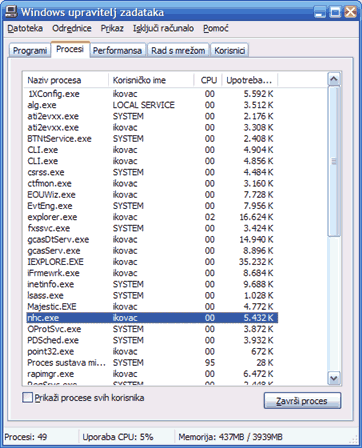Select the iFrmewrk.exe process
The width and height of the screenshot is (362, 448).
point(151,273)
